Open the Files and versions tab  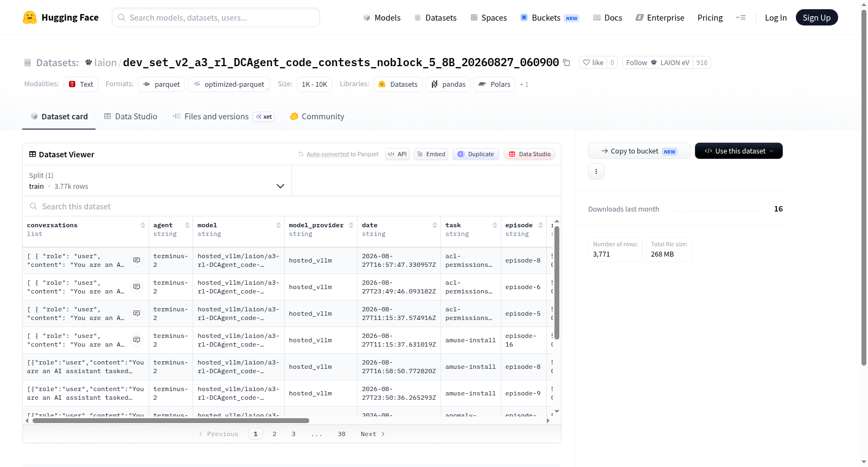click(x=224, y=117)
